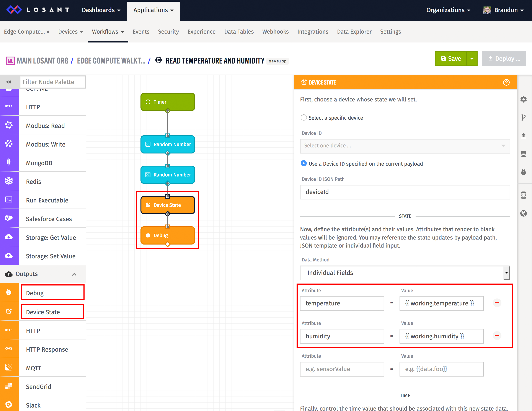Open the Brandon user menu
532x411 pixels.
point(503,10)
